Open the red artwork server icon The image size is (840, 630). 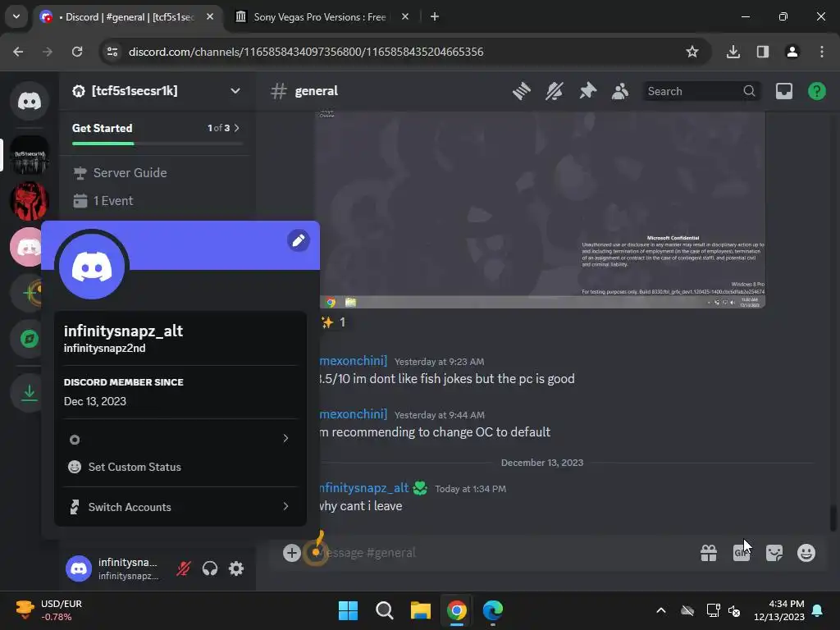(29, 201)
